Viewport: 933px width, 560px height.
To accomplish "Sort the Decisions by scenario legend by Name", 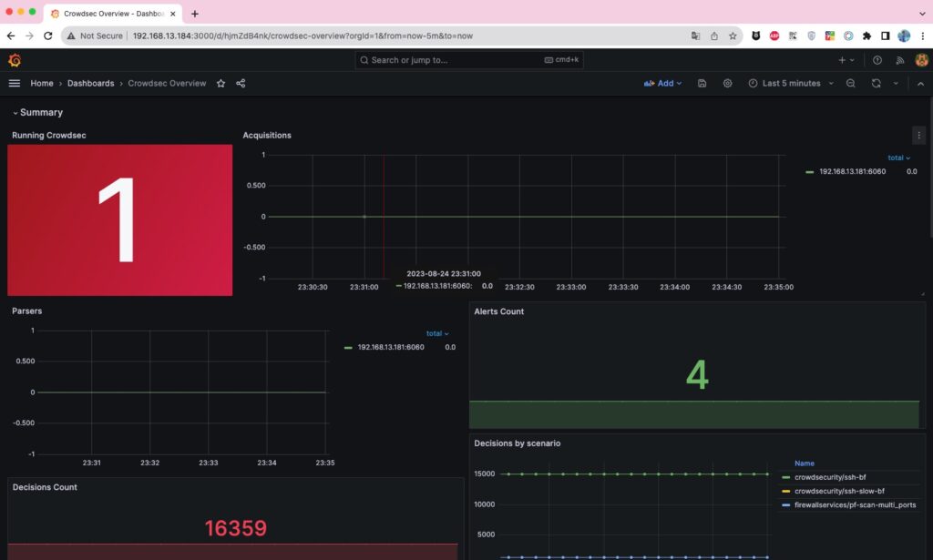I will [x=804, y=463].
